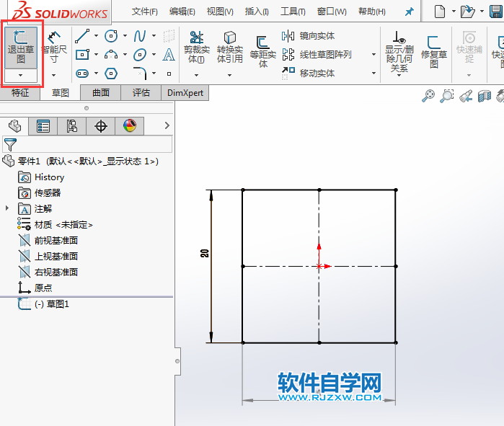Click the Exit Sketch (退出草图) button
Viewport: 504px width, 426px height.
21,48
